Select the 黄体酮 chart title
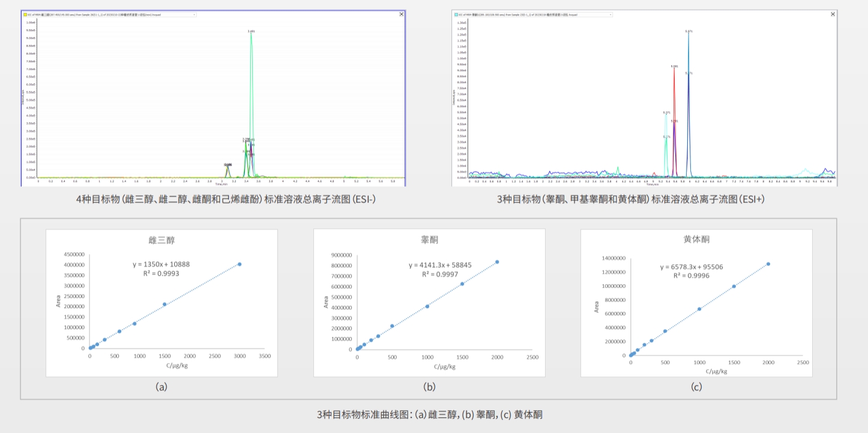868x433 pixels. [696, 240]
